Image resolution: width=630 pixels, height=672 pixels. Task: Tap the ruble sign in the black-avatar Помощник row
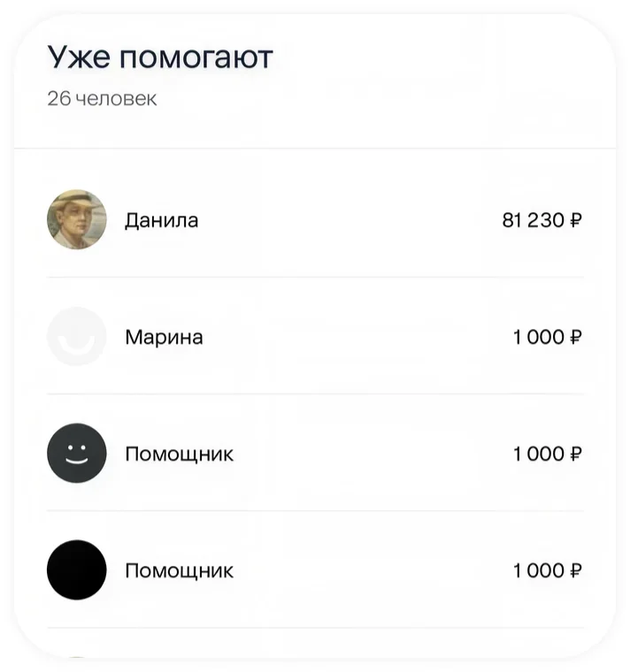[x=576, y=570]
